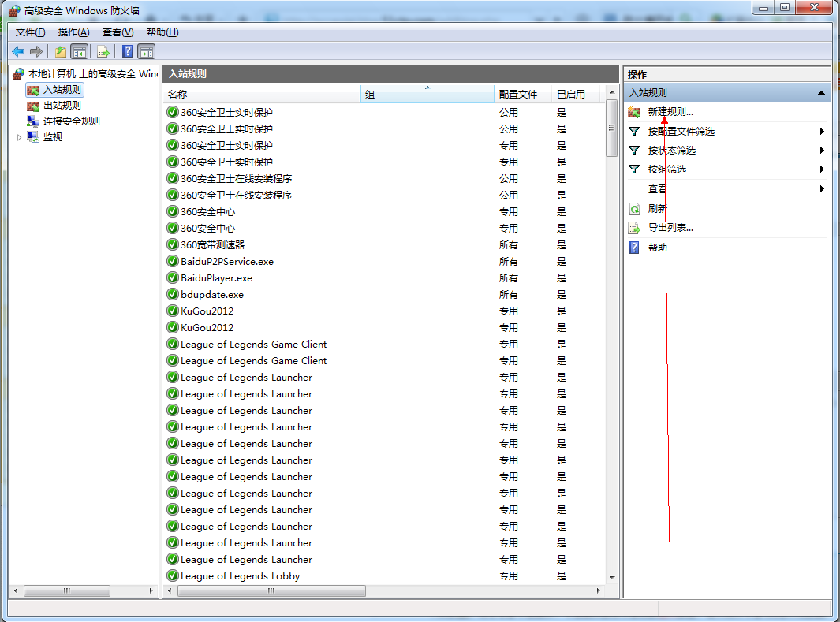Click the 连接安全规则 tree icon

point(33,121)
